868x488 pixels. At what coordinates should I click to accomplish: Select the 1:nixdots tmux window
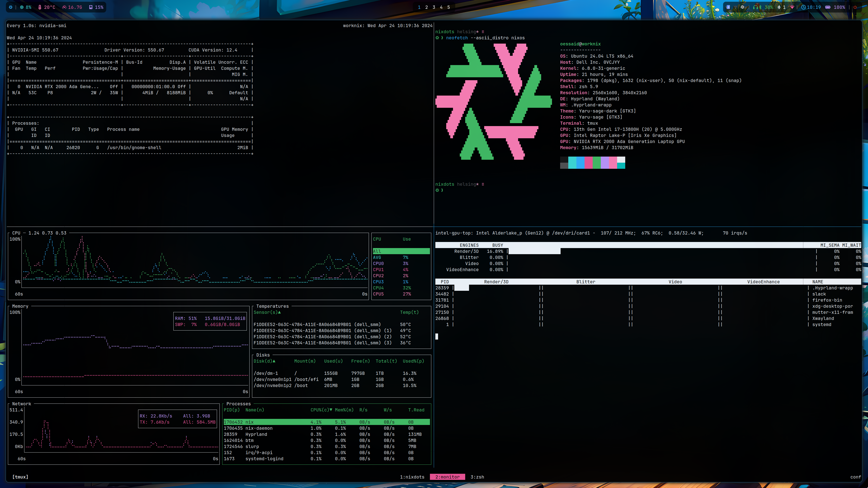(x=412, y=477)
